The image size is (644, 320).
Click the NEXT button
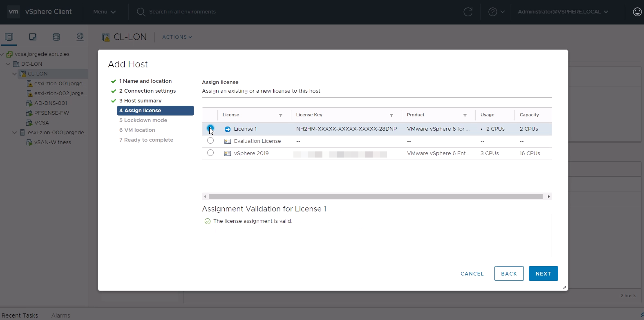[x=543, y=273]
